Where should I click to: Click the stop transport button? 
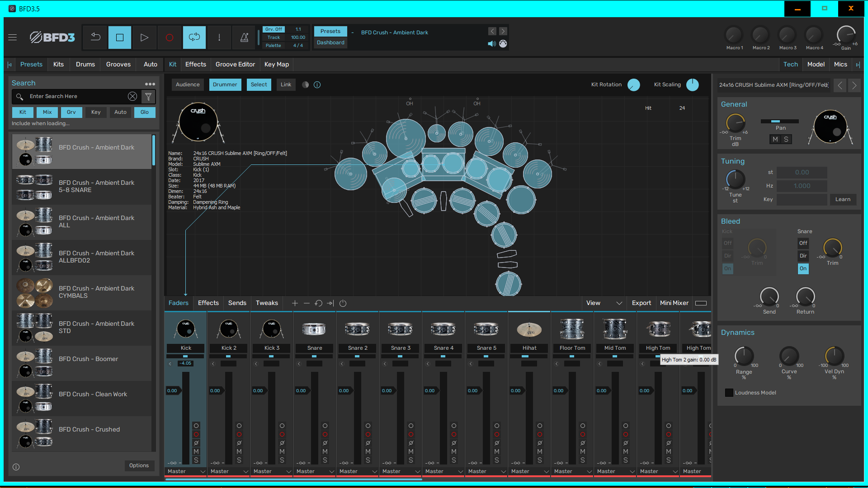120,38
